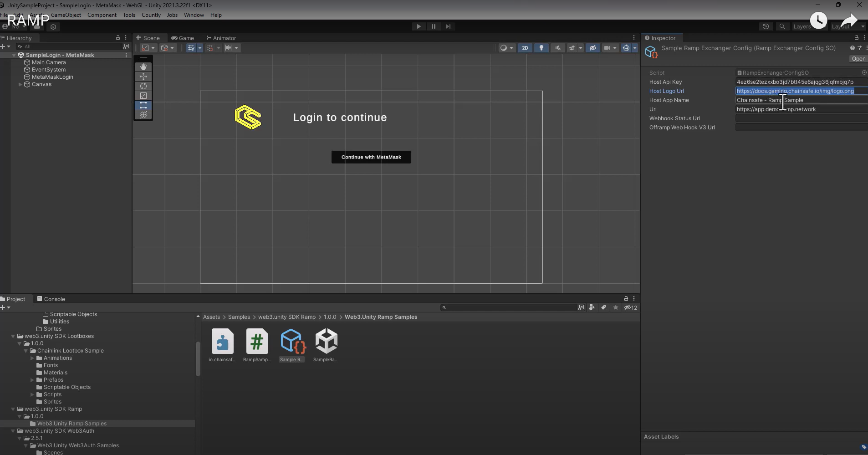Image resolution: width=868 pixels, height=455 pixels.
Task: Click the Pause button
Action: [433, 26]
